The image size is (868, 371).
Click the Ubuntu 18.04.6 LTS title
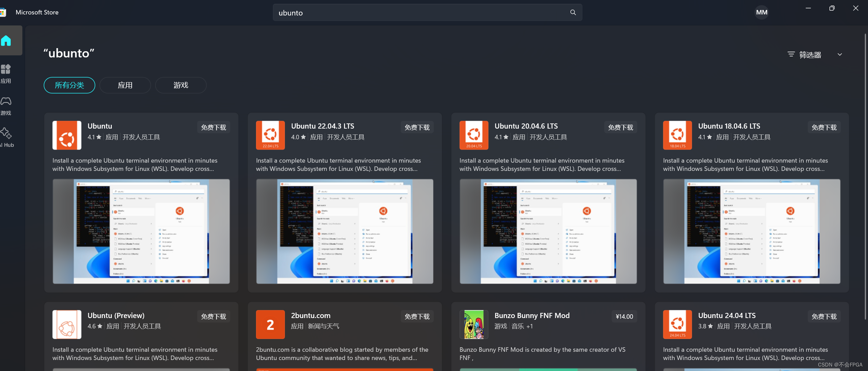729,126
